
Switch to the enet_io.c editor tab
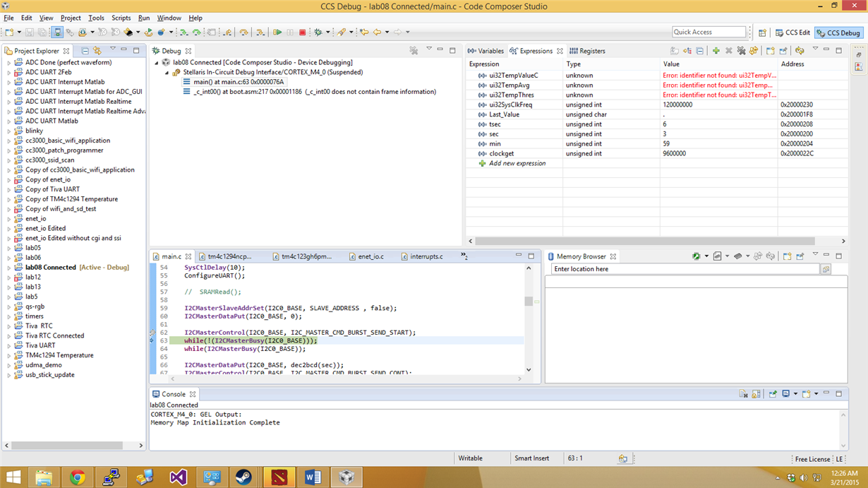[x=366, y=256]
